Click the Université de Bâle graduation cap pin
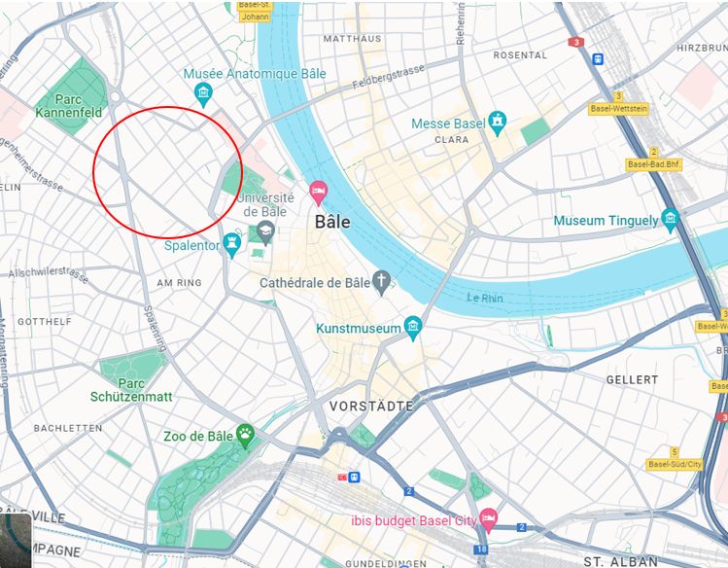Image resolution: width=728 pixels, height=568 pixels. pyautogui.click(x=265, y=233)
